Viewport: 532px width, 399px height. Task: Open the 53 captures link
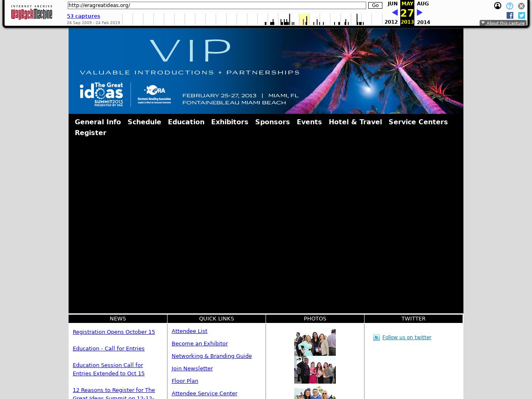(84, 16)
